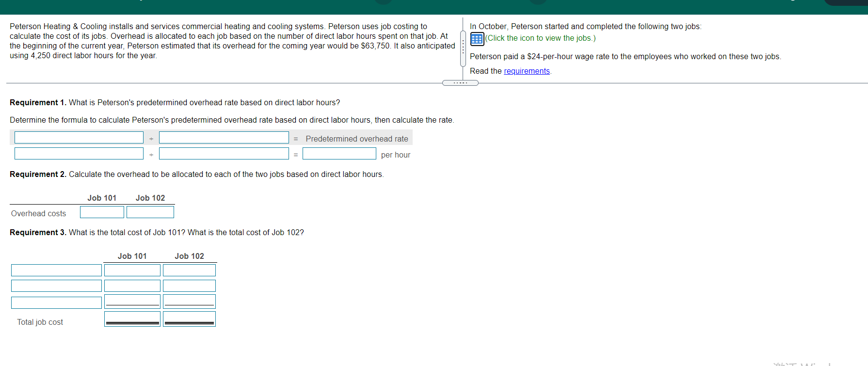Click the 'Overhead costs' row label
Viewport: 868px width, 366px height.
point(38,214)
